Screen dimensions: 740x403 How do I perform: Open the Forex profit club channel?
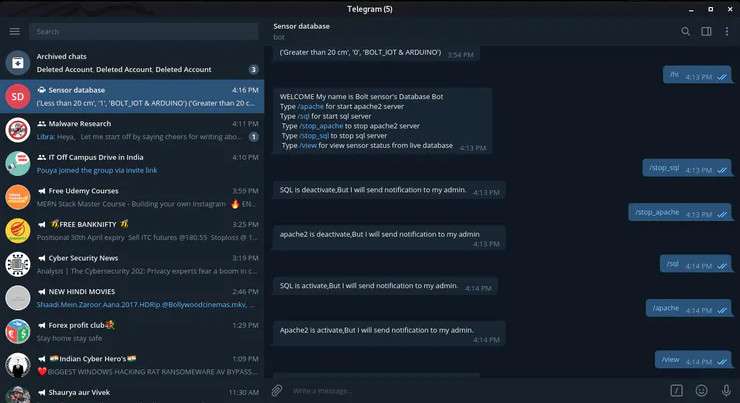click(x=132, y=331)
